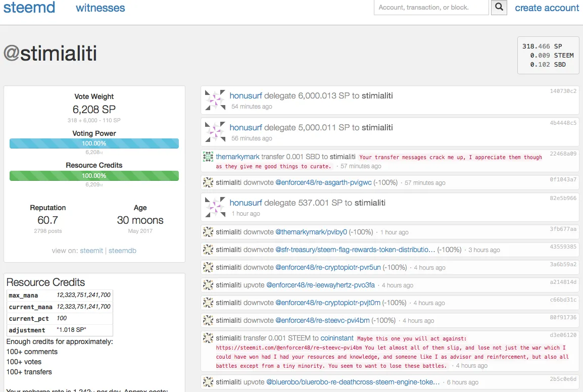Screen dimensions: 583x392
Task: Click the Voting Power 100.00% progress bar
Action: click(x=94, y=143)
